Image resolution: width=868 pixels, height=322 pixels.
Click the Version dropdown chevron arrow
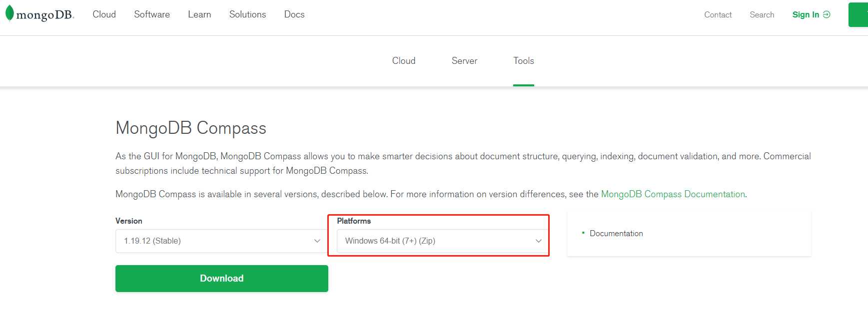point(317,241)
